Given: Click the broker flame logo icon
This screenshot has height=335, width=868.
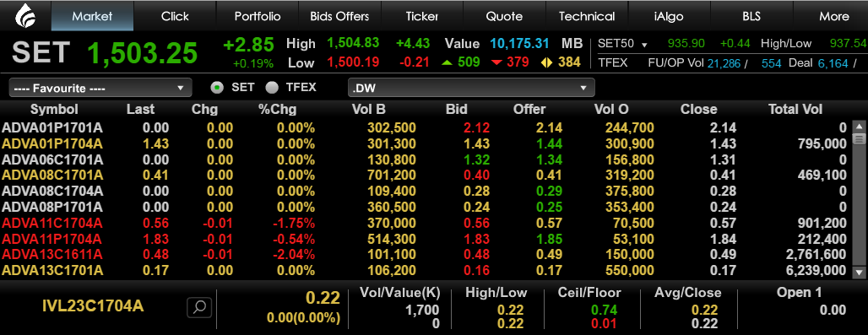Looking at the screenshot, I should pos(25,15).
